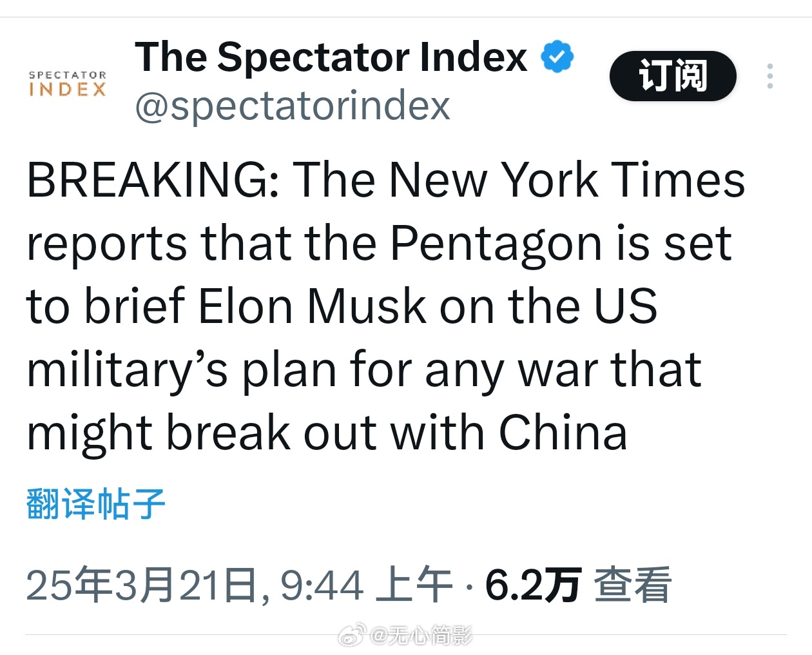
Task: Tap the 订阅 subscribe button
Action: point(673,76)
